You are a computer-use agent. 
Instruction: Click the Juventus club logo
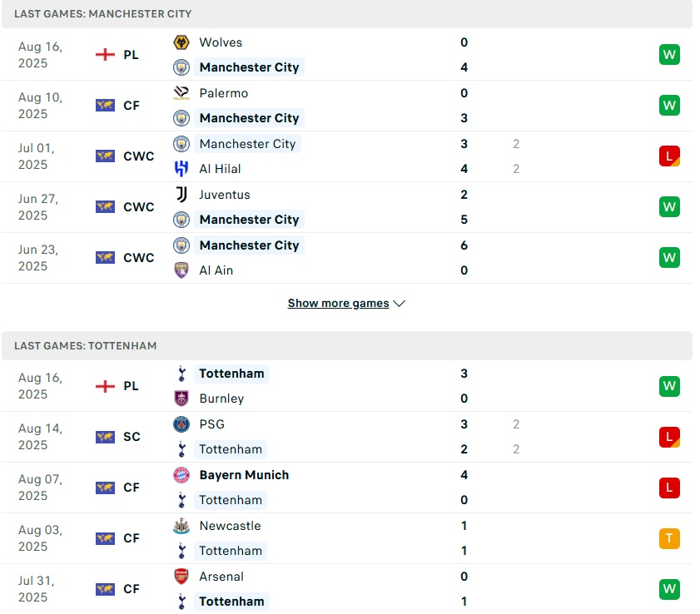(x=181, y=195)
